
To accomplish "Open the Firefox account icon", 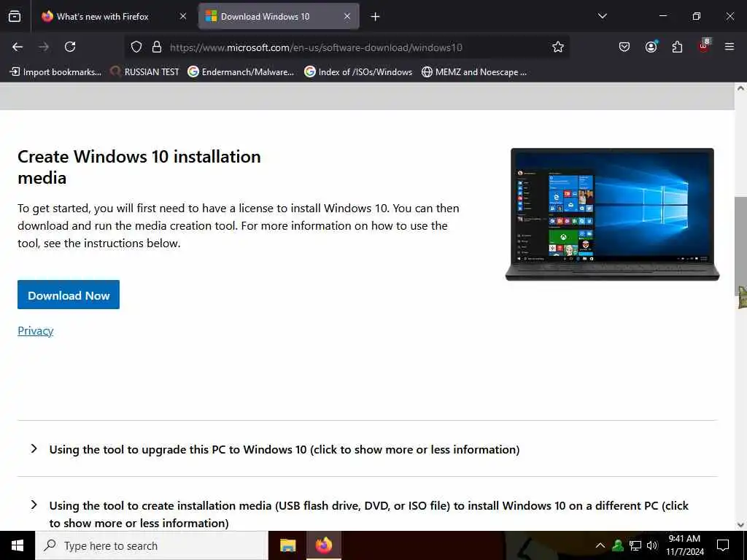I will pyautogui.click(x=651, y=47).
